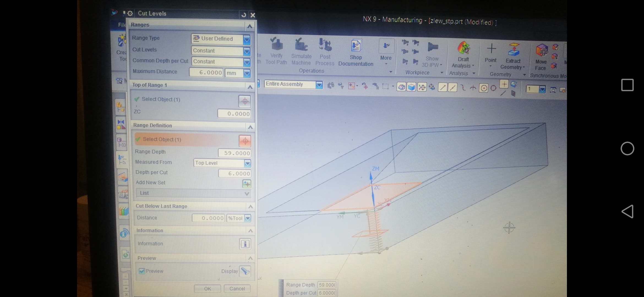Image resolution: width=644 pixels, height=297 pixels.
Task: Open the Range Type dropdown
Action: (247, 40)
